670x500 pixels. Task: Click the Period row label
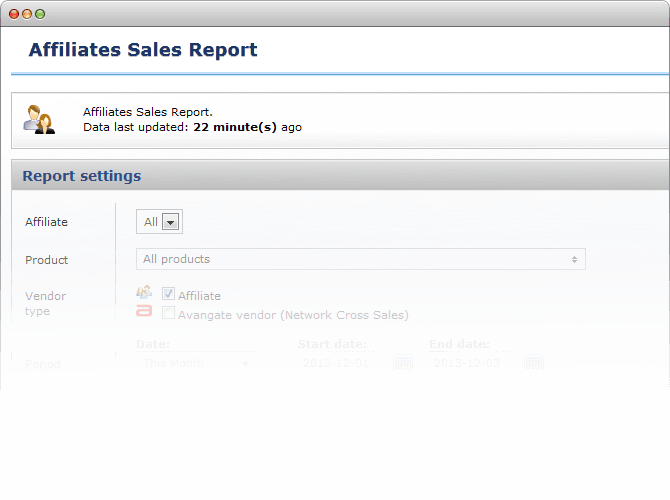coord(43,364)
